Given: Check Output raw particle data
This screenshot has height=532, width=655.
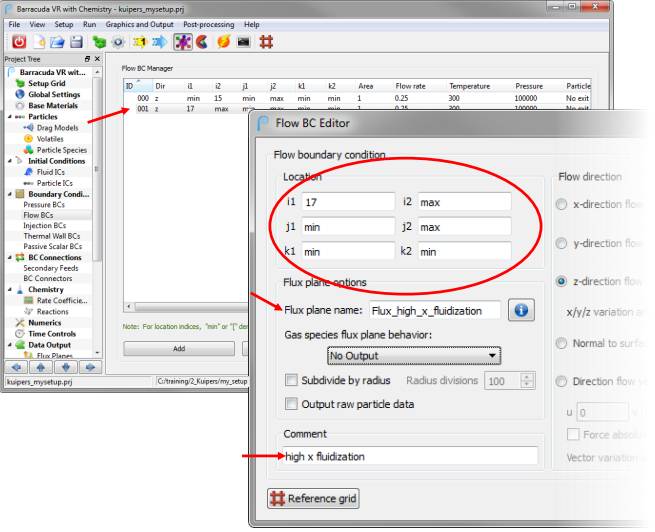Looking at the screenshot, I should tap(291, 404).
